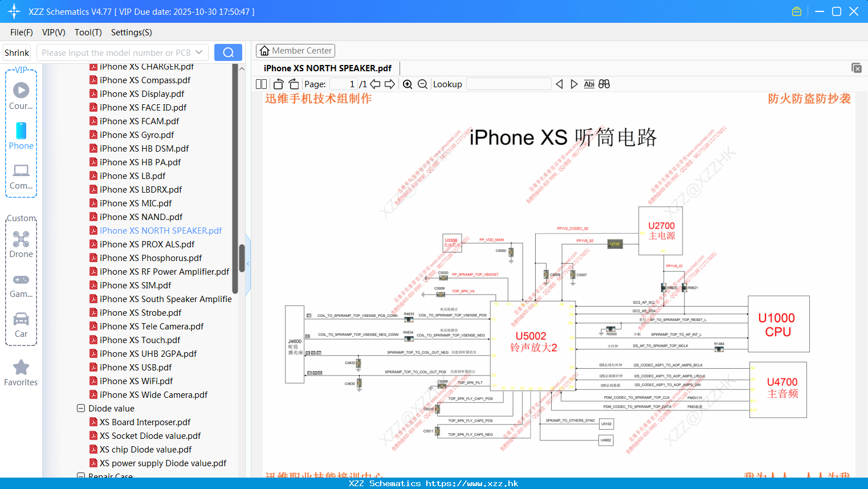Open iPhone XS Gyro.pdf
This screenshot has width=868, height=489.
pyautogui.click(x=137, y=135)
